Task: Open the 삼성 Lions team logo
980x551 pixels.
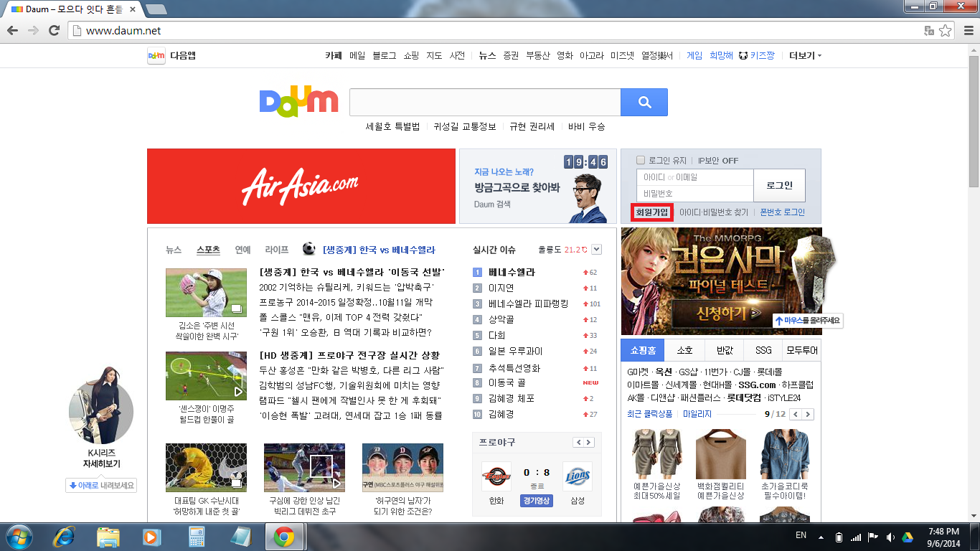Action: [578, 476]
